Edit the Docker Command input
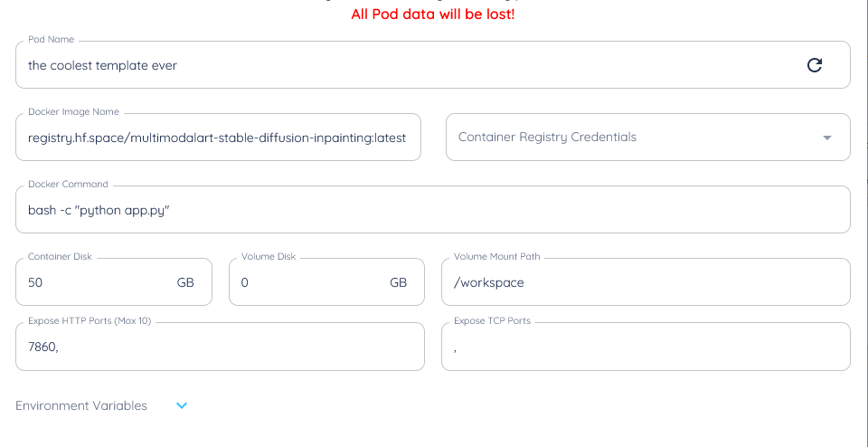 [432, 210]
